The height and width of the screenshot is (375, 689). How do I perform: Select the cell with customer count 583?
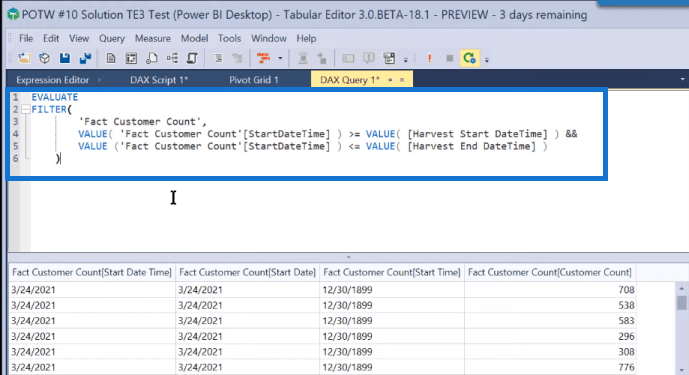click(550, 321)
